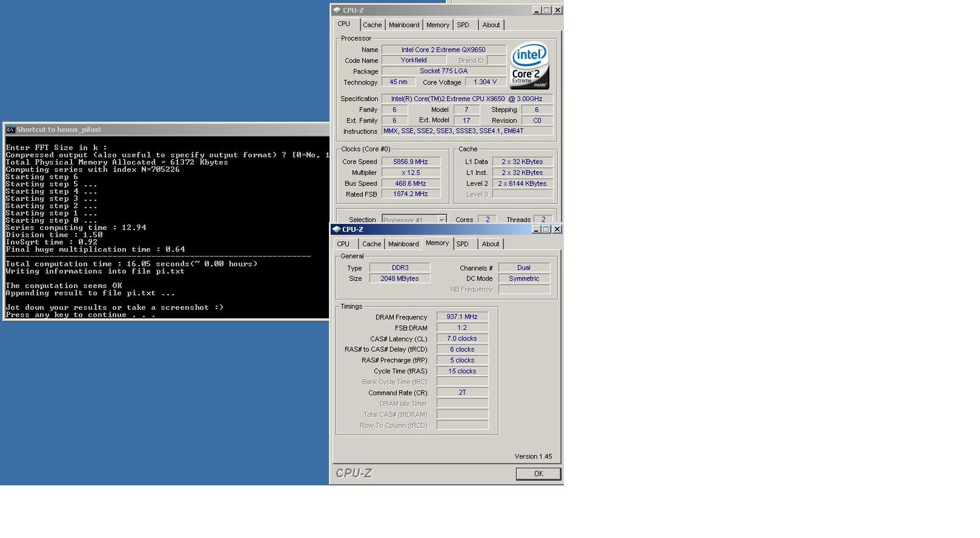The image size is (980, 538).
Task: Click the processor Name field QX9650
Action: pos(443,50)
